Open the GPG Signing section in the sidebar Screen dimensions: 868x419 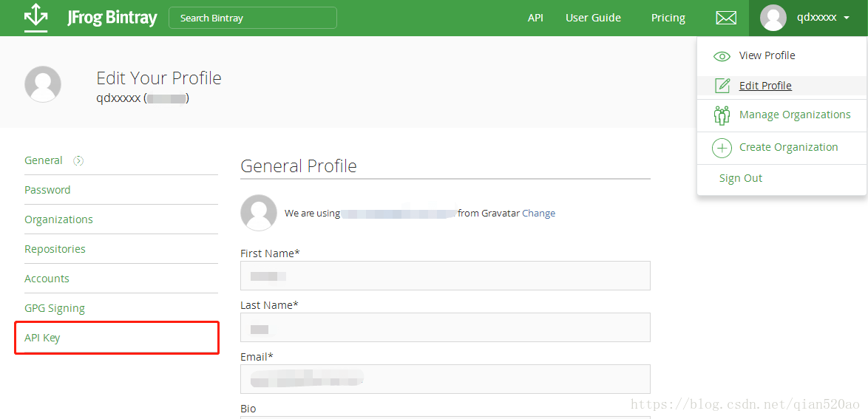pyautogui.click(x=54, y=308)
